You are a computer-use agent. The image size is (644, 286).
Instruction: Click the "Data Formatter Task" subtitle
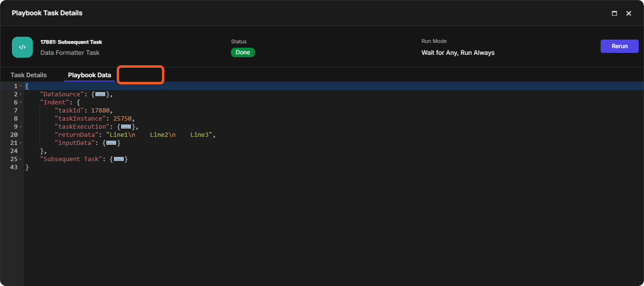(70, 52)
